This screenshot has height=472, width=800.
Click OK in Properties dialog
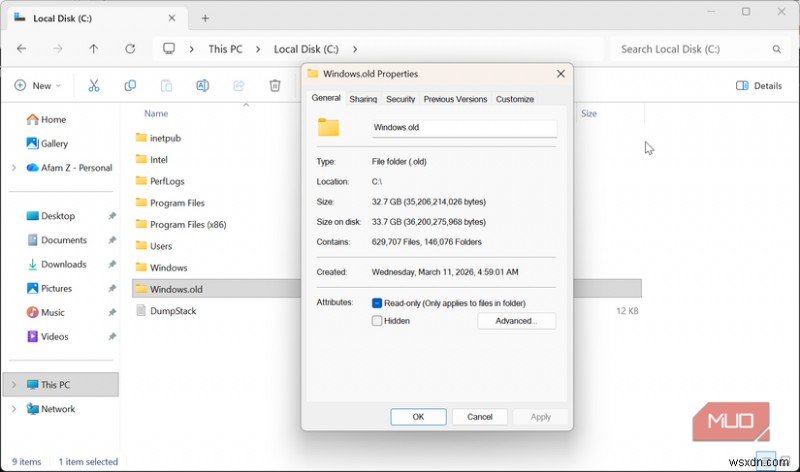coord(418,417)
